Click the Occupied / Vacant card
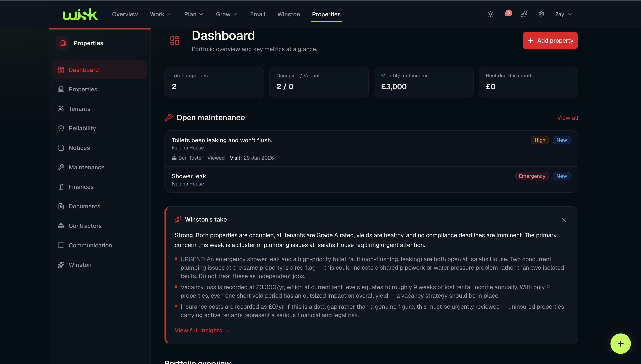This screenshot has width=641, height=364. [319, 82]
